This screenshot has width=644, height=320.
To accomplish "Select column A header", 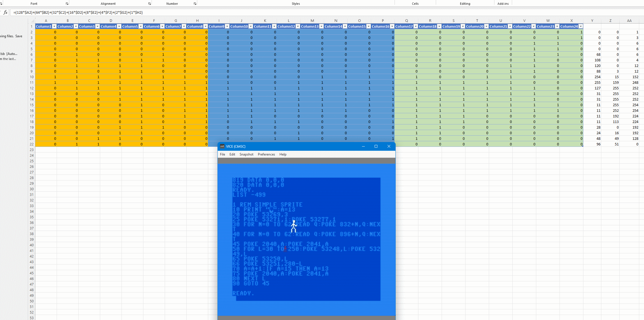I will click(x=46, y=21).
